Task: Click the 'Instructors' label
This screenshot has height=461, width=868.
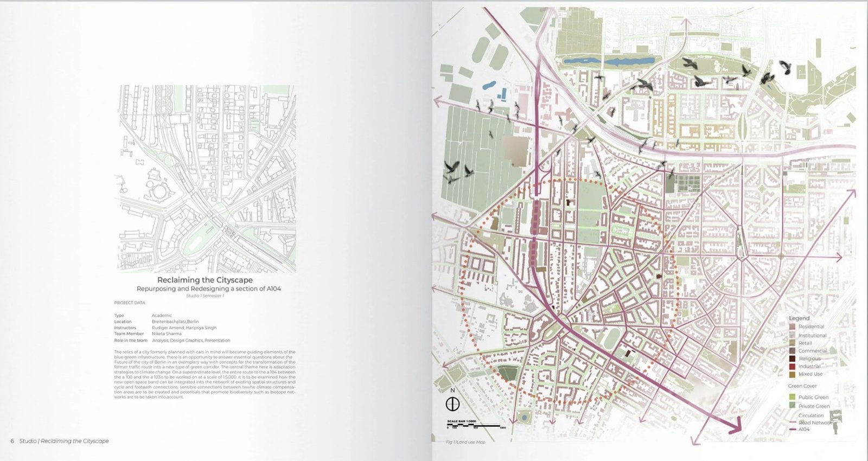Action: pyautogui.click(x=125, y=328)
